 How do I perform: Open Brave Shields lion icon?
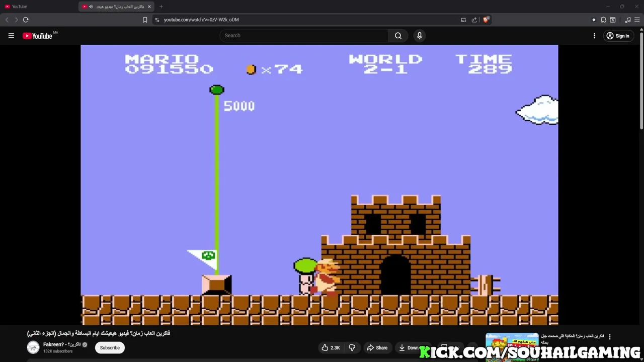click(486, 20)
